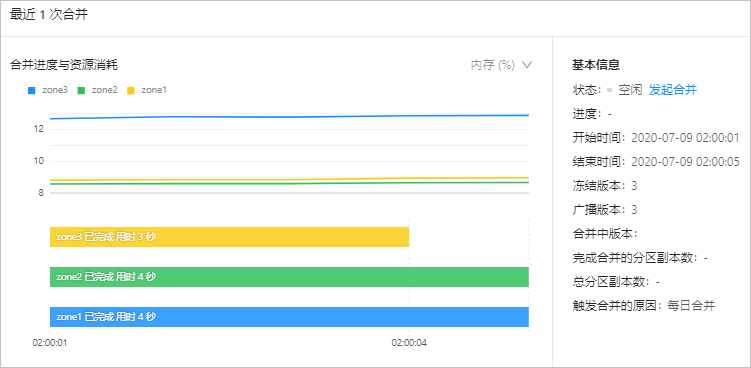This screenshot has height=368, width=751.
Task: Toggle zone3 series via legend label
Action: point(55,90)
